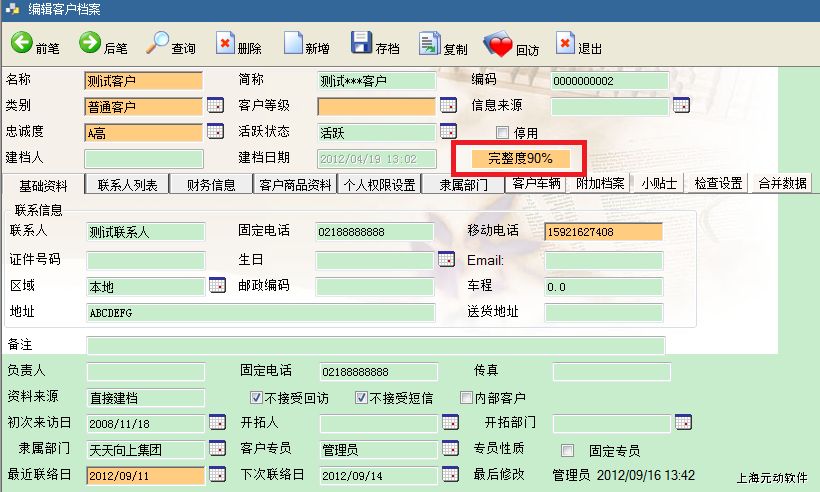Switch to 检查设置 tab

[x=718, y=183]
